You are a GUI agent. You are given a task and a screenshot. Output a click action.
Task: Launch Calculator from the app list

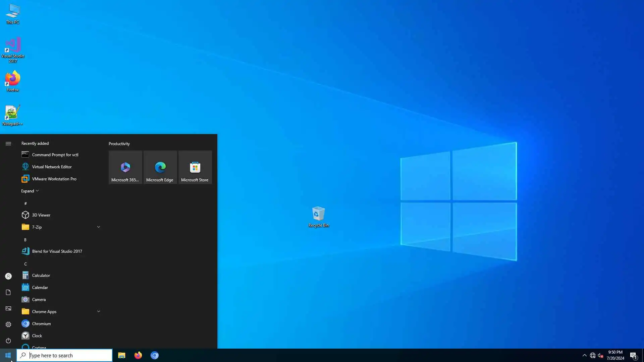41,276
